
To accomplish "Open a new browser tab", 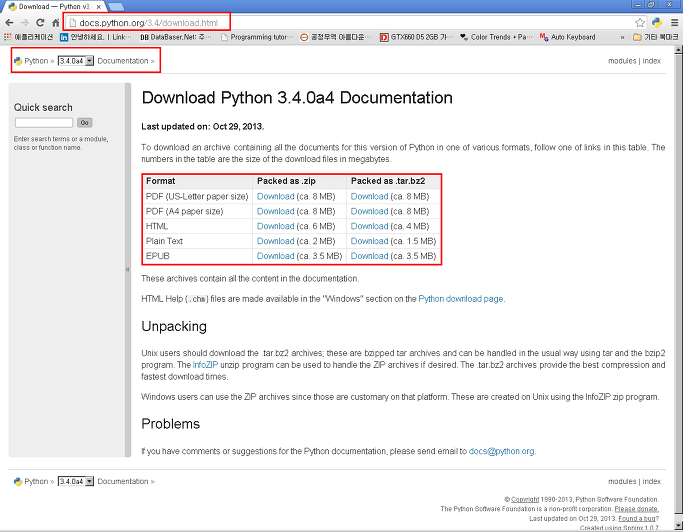I will [115, 7].
